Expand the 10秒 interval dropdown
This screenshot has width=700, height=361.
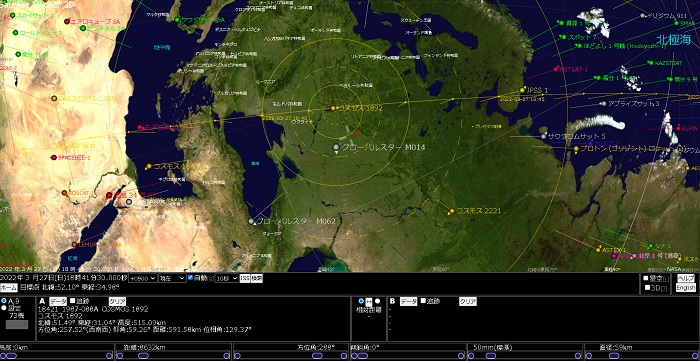pos(226,278)
